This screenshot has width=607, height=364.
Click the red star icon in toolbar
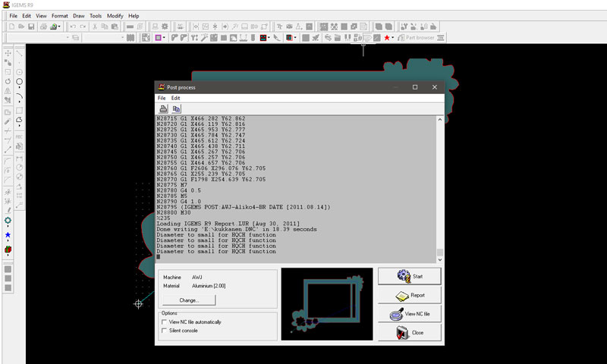click(x=386, y=37)
